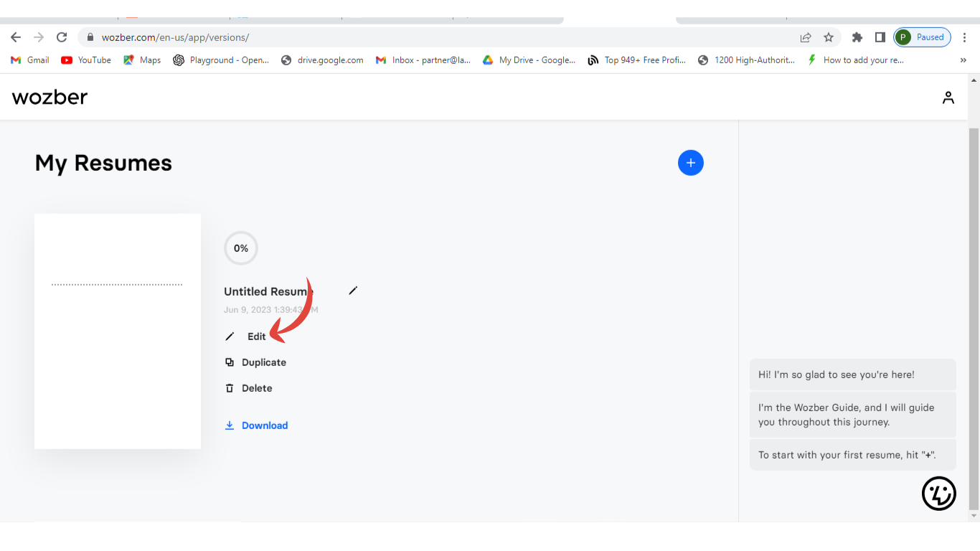
Task: Open the browser Extensions puzzle icon
Action: tap(857, 37)
